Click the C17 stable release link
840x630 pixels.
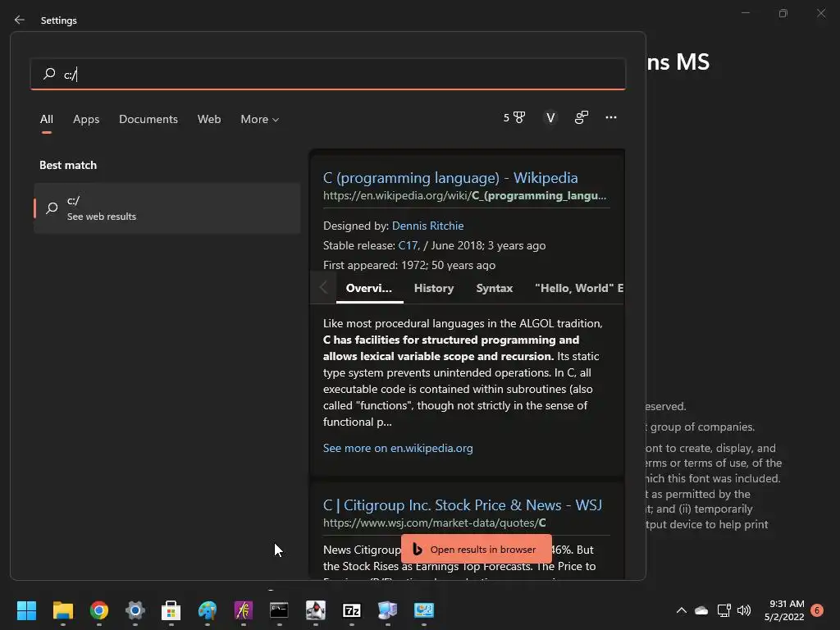pyautogui.click(x=409, y=245)
